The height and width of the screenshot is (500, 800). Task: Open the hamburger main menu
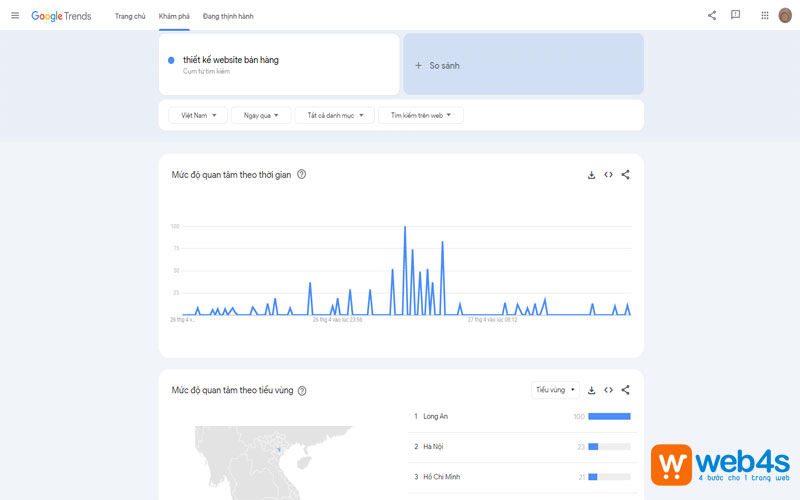click(15, 16)
